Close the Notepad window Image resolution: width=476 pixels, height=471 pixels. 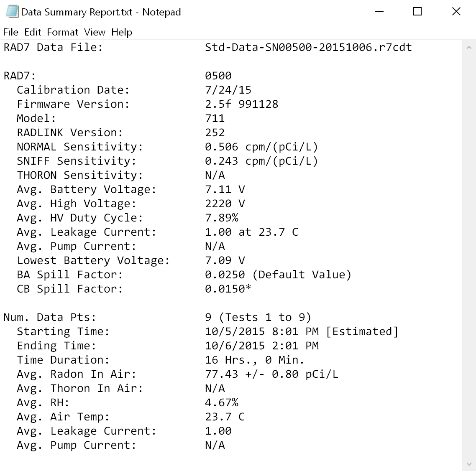point(456,12)
